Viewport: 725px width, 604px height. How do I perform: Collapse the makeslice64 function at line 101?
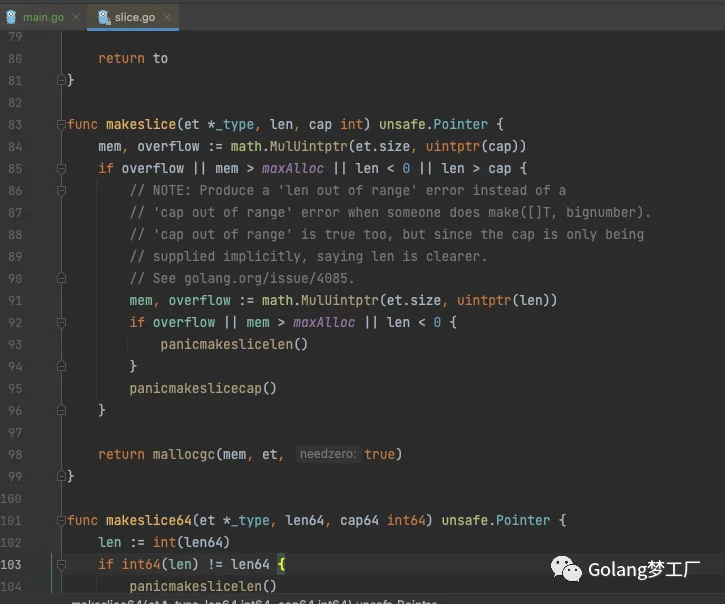[61, 520]
